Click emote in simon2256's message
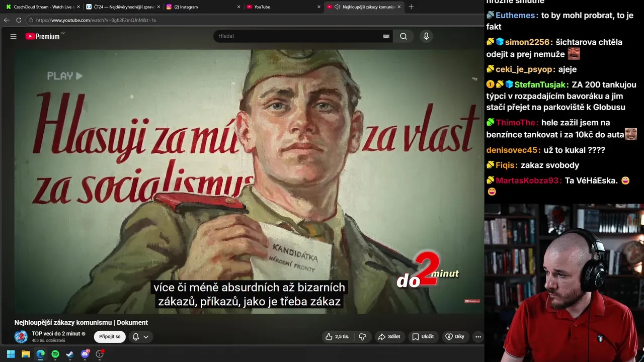Viewport: 644px width, 362px height. [574, 53]
